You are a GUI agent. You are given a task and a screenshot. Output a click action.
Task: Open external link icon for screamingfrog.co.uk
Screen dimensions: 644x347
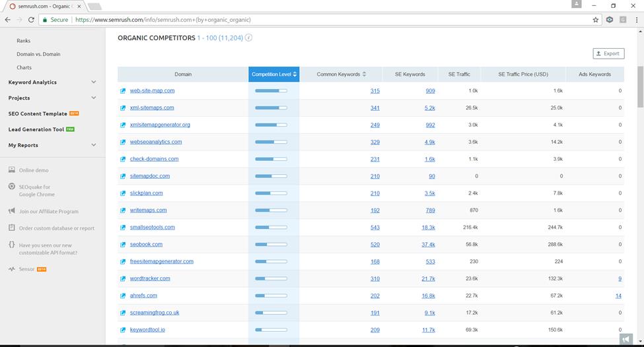123,313
